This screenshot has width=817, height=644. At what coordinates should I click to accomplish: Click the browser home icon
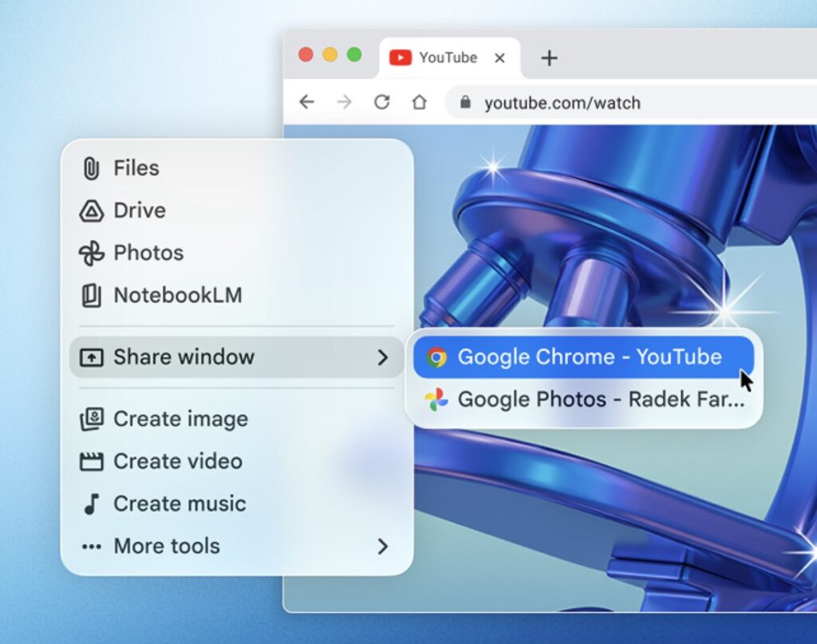pyautogui.click(x=419, y=102)
